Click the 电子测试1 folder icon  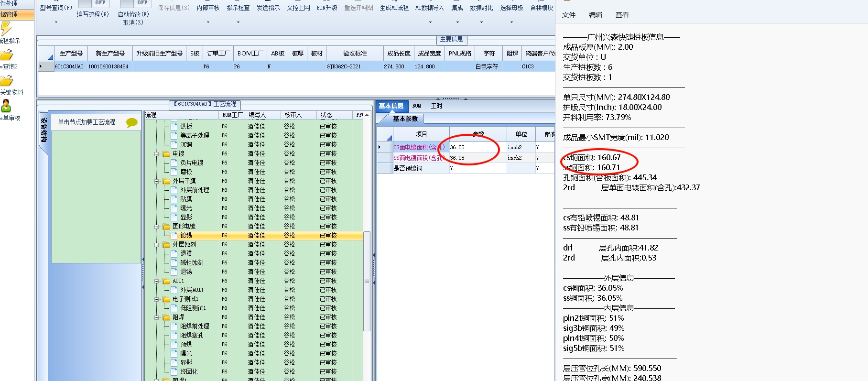tap(166, 299)
